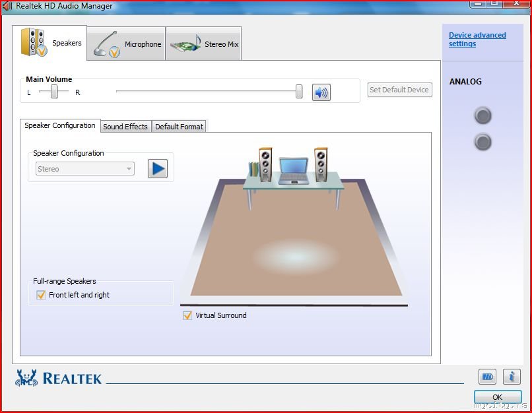Screen dimensions: 532x413
Task: Mute sound with the speaker volume button
Action: [321, 92]
